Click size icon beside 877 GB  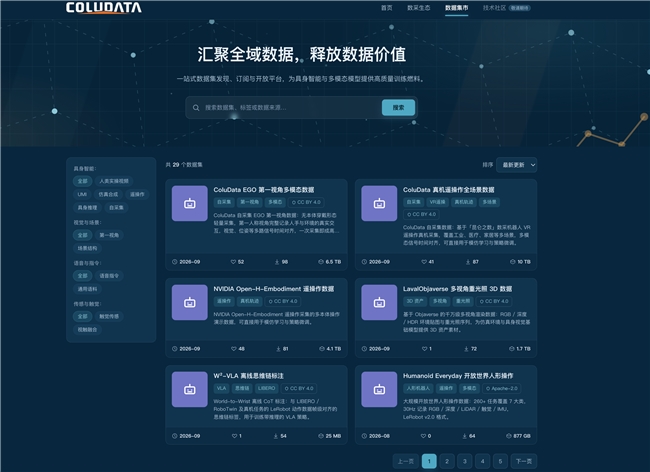(509, 436)
